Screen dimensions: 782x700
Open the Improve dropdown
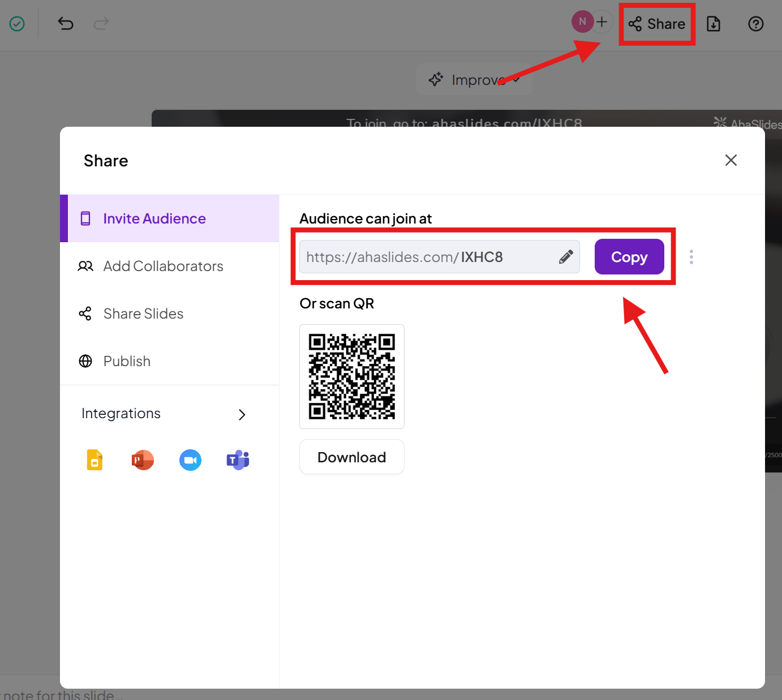pyautogui.click(x=474, y=80)
